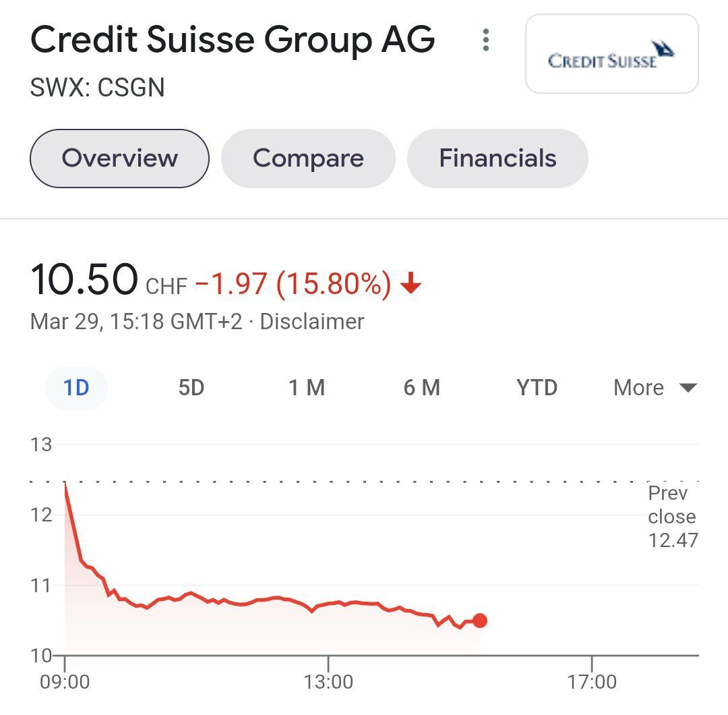Open the Financials tab
Screen dimensions: 728x715
[x=497, y=159]
